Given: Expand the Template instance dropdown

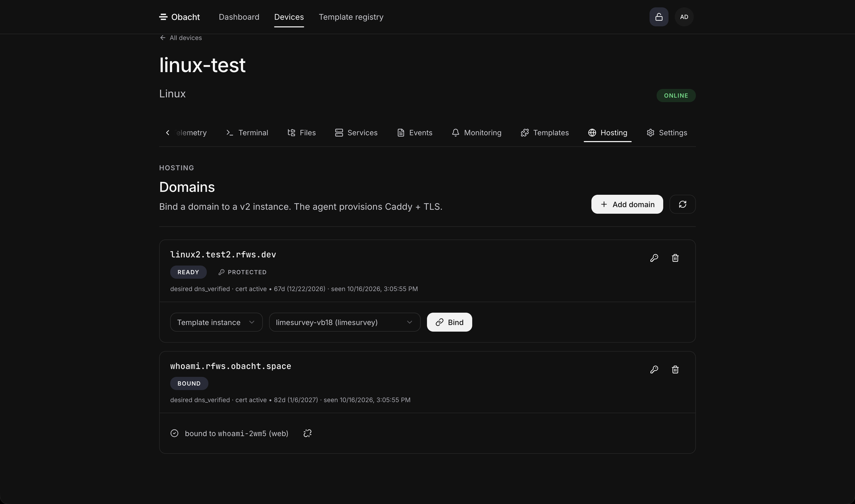Looking at the screenshot, I should coord(216,322).
